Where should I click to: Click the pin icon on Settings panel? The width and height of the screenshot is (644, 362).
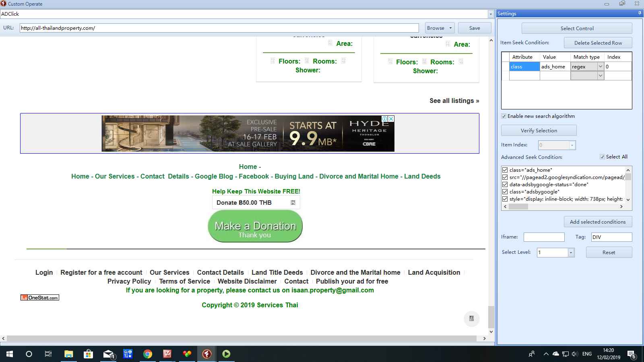pyautogui.click(x=640, y=13)
